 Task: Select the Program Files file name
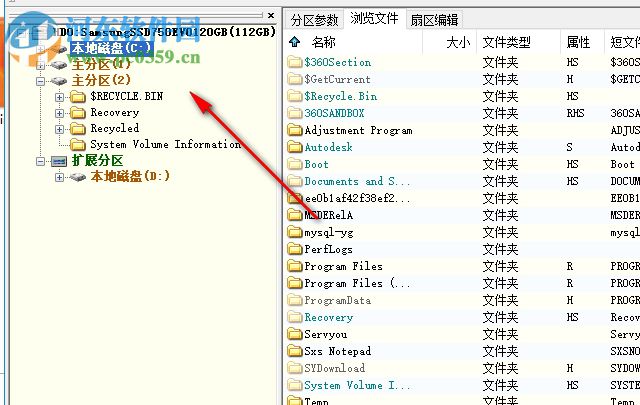click(x=344, y=266)
